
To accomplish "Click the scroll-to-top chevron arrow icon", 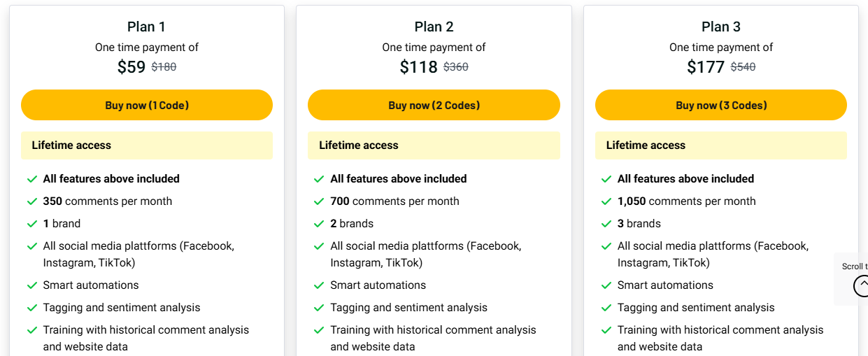I will pos(862,285).
